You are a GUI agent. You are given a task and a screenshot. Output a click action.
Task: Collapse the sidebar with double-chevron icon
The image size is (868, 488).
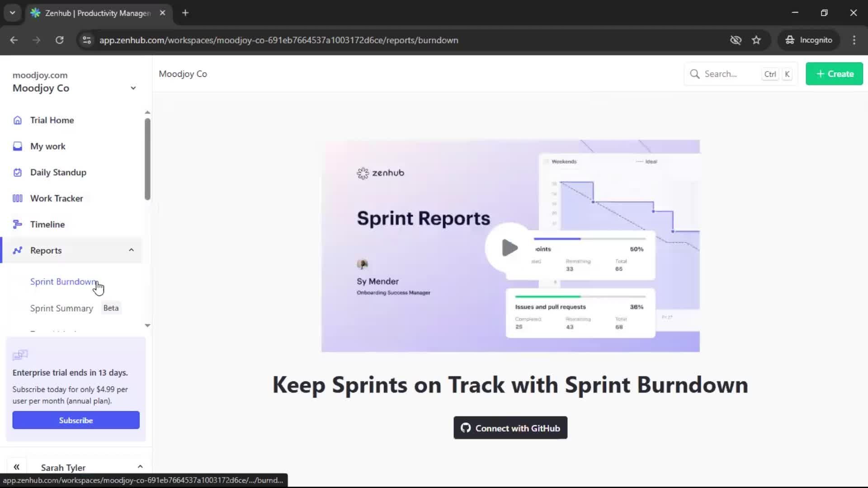[17, 466]
